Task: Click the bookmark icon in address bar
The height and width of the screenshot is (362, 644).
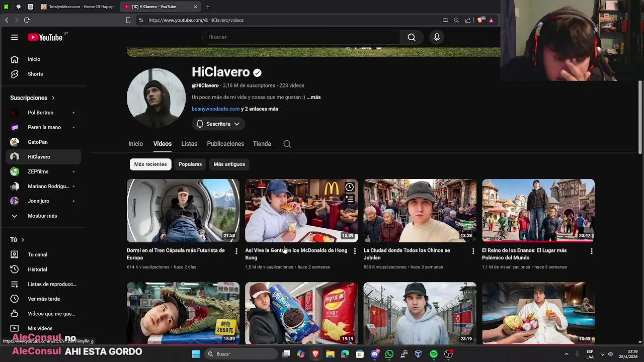Action: coord(128,20)
